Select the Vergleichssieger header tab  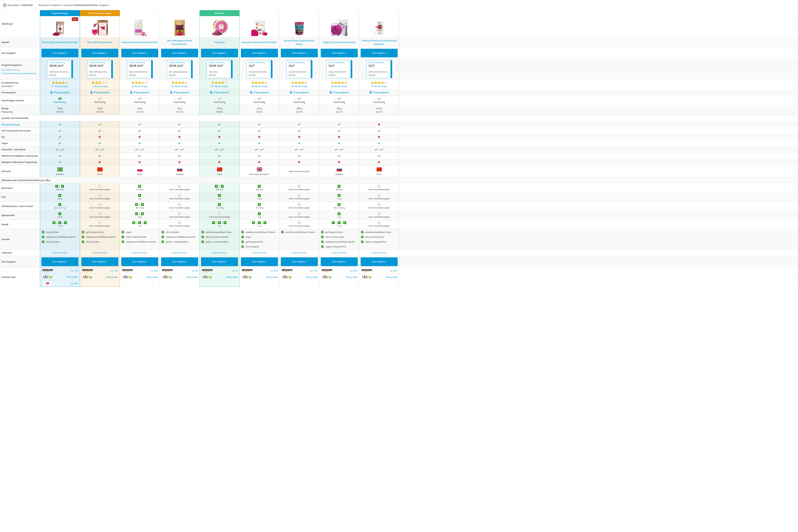coord(60,13)
